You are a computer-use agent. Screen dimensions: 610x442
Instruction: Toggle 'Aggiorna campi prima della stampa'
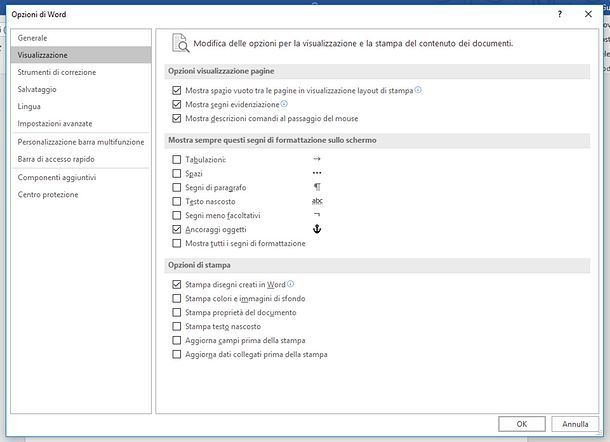[177, 341]
